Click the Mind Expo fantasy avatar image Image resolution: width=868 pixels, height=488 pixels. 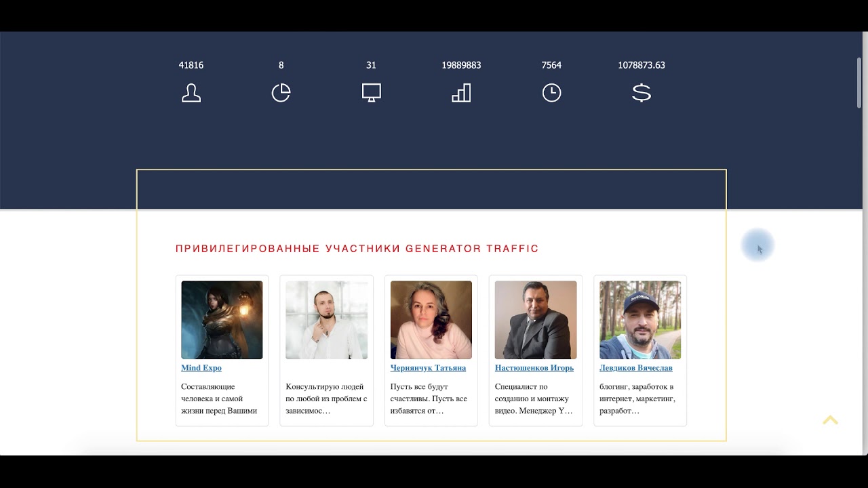point(222,320)
